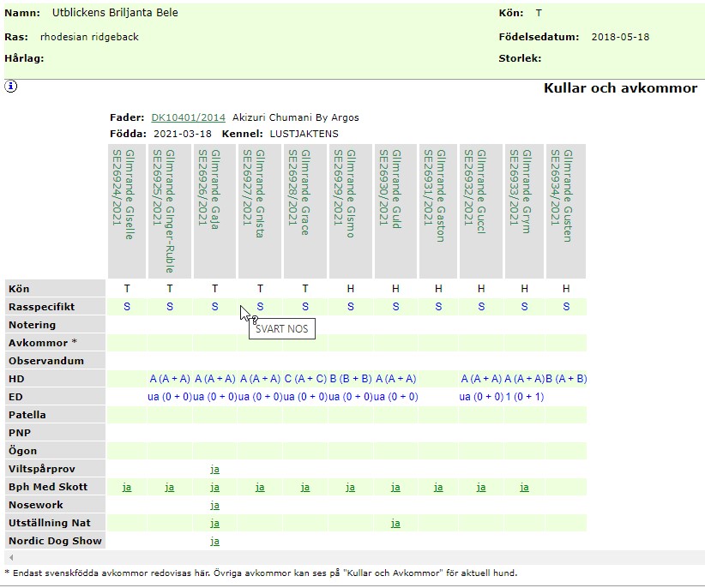The height and width of the screenshot is (588, 705).
Task: Click Rasspecifikt S for Grym
Action: [524, 307]
